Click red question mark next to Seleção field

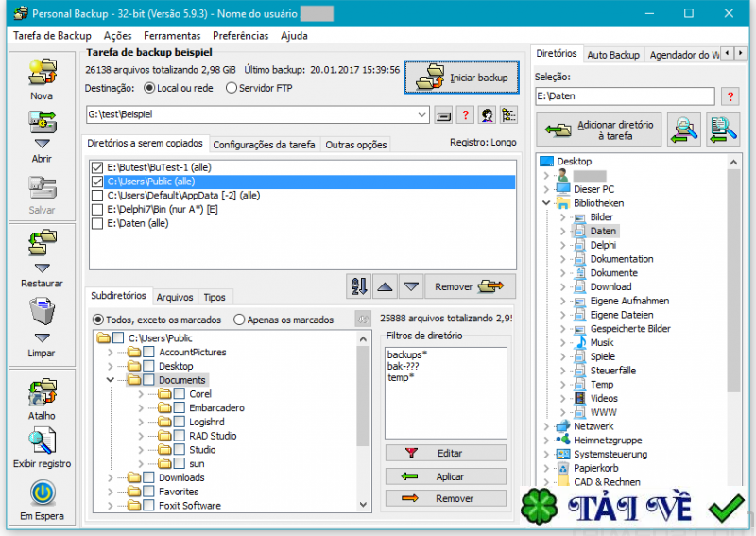730,96
